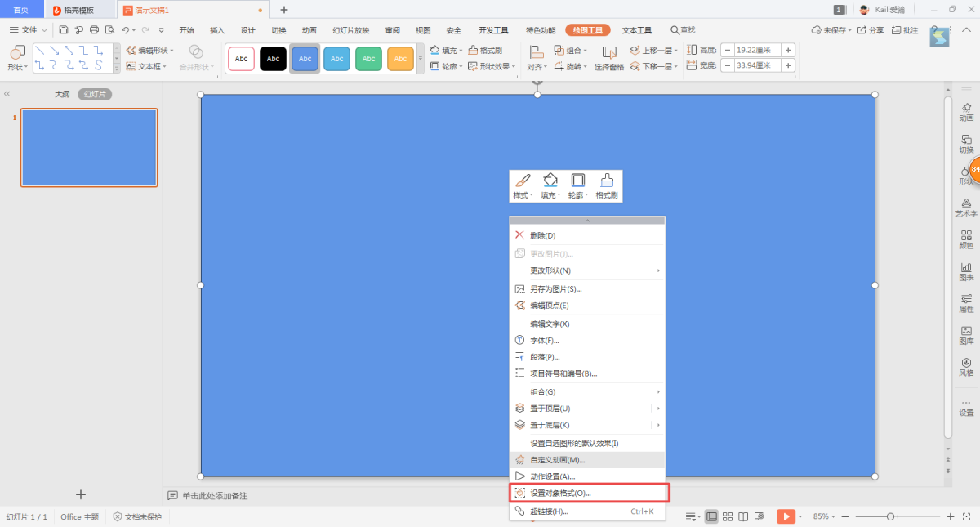This screenshot has width=980, height=527.
Task: Open the selection pane (选择窗格)
Action: pos(608,57)
